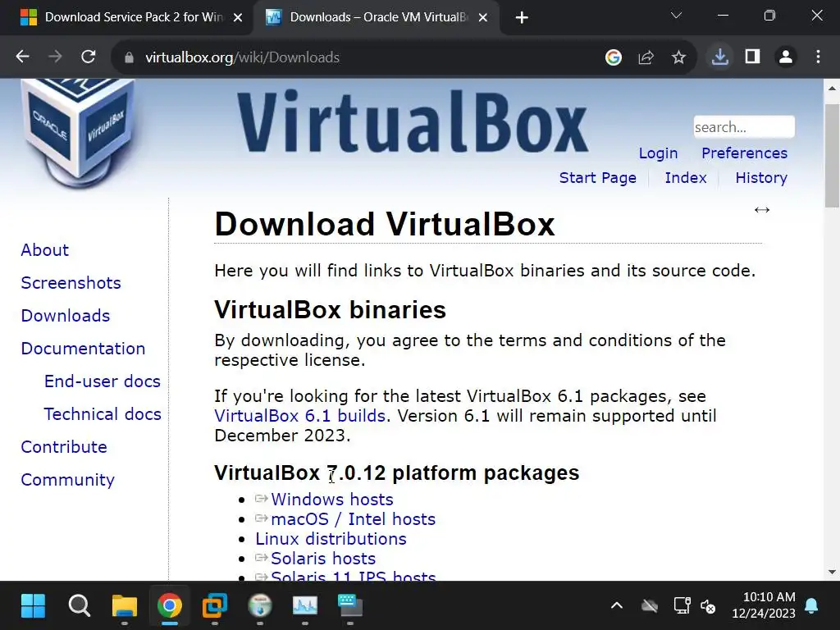Open Technical docs link
This screenshot has width=840, height=630.
[x=103, y=414]
